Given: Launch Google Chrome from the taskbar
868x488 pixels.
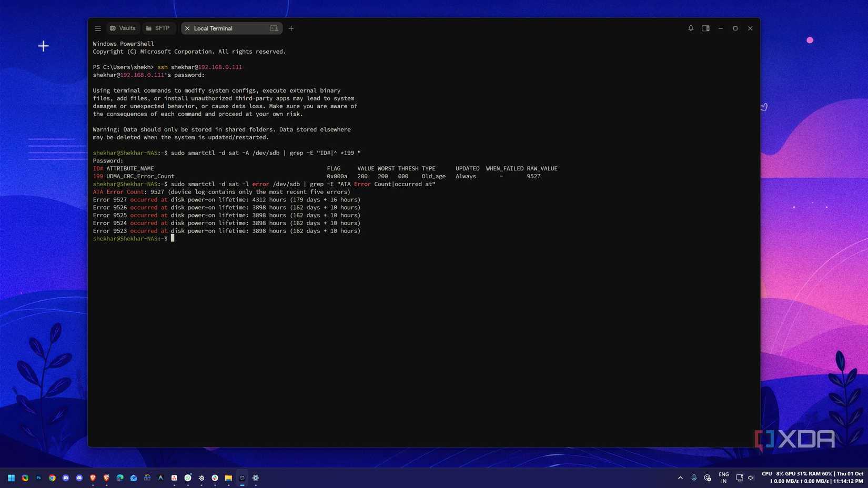Looking at the screenshot, I should tap(52, 478).
